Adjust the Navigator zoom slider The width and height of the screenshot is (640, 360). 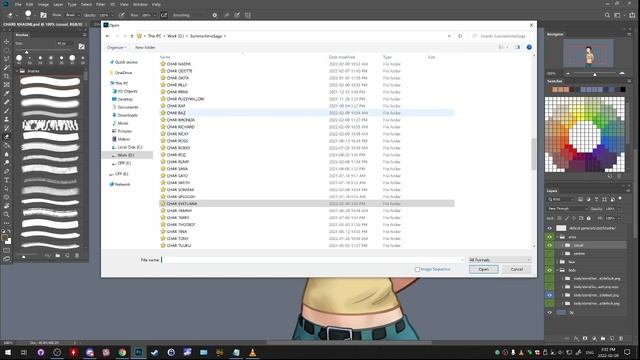(595, 73)
